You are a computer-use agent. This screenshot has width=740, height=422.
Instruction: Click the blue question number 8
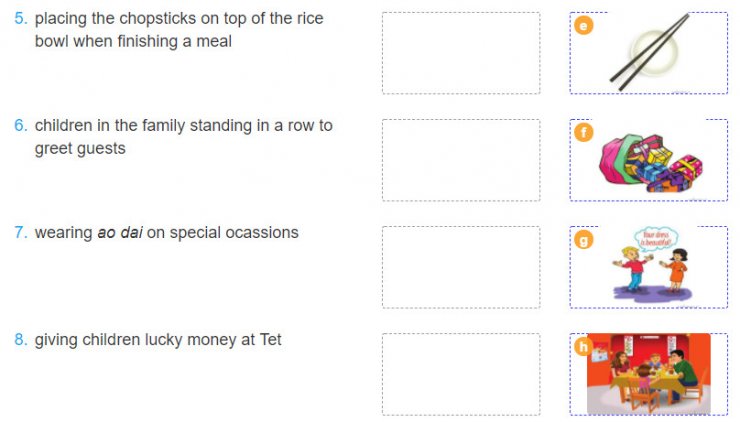tap(20, 340)
